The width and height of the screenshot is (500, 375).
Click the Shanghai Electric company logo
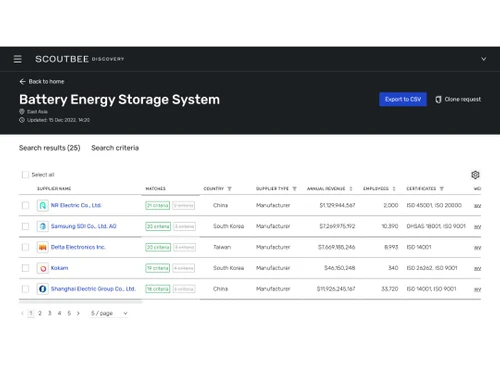tap(43, 289)
